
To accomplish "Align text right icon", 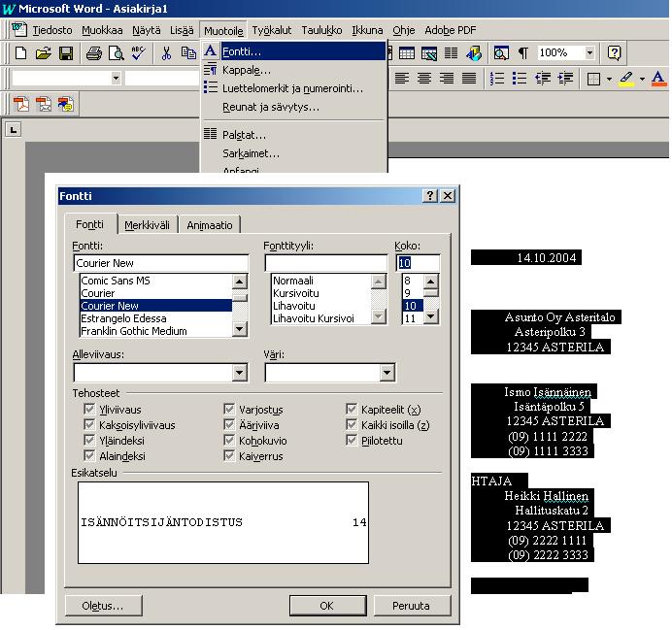I will pos(447,79).
